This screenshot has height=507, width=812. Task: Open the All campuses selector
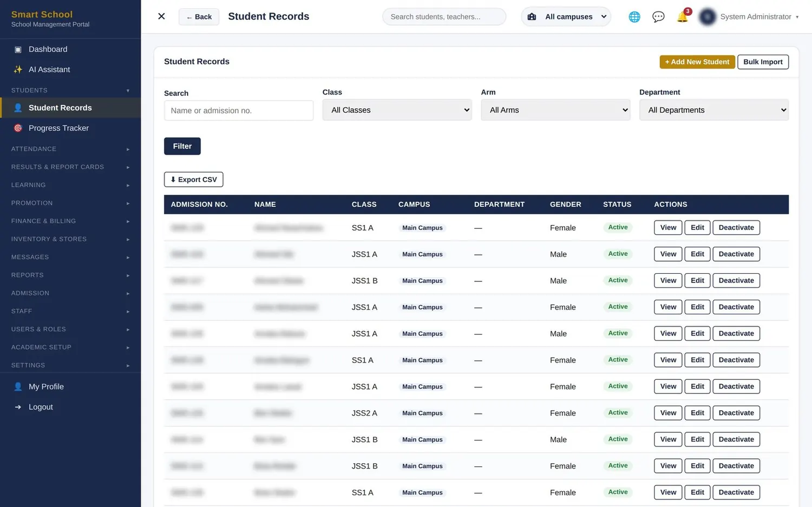pyautogui.click(x=566, y=17)
